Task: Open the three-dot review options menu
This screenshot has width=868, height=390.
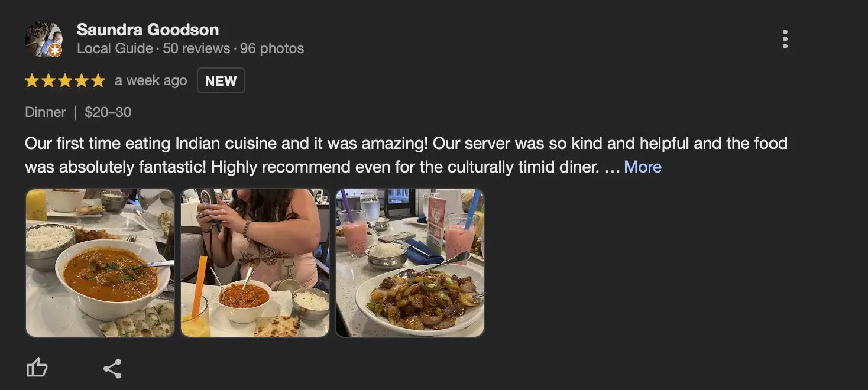Action: pos(785,39)
